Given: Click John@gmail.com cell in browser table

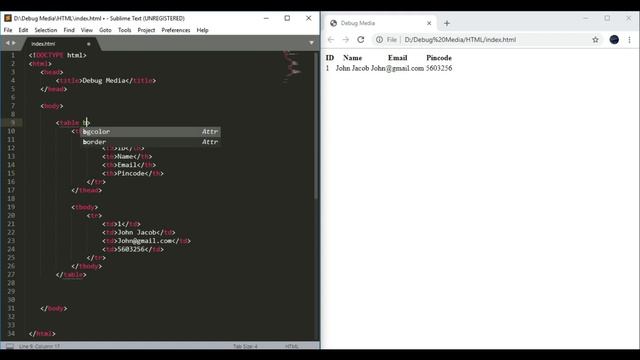Looking at the screenshot, I should coord(397,68).
